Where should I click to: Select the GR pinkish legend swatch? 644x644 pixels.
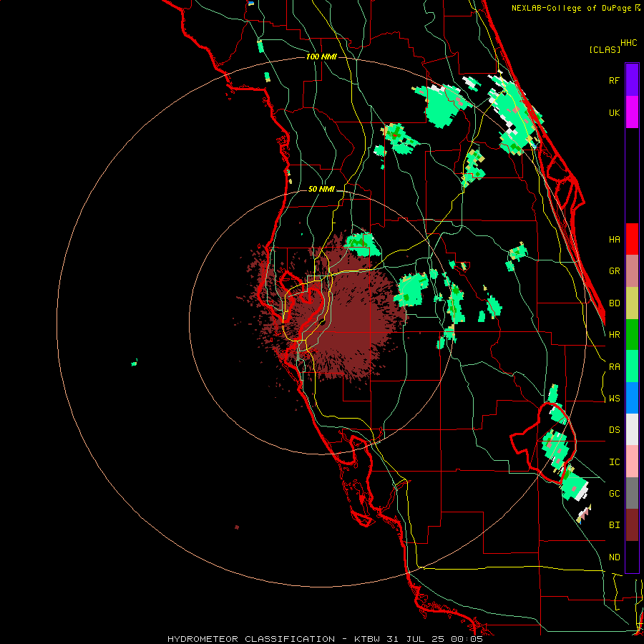coord(632,271)
